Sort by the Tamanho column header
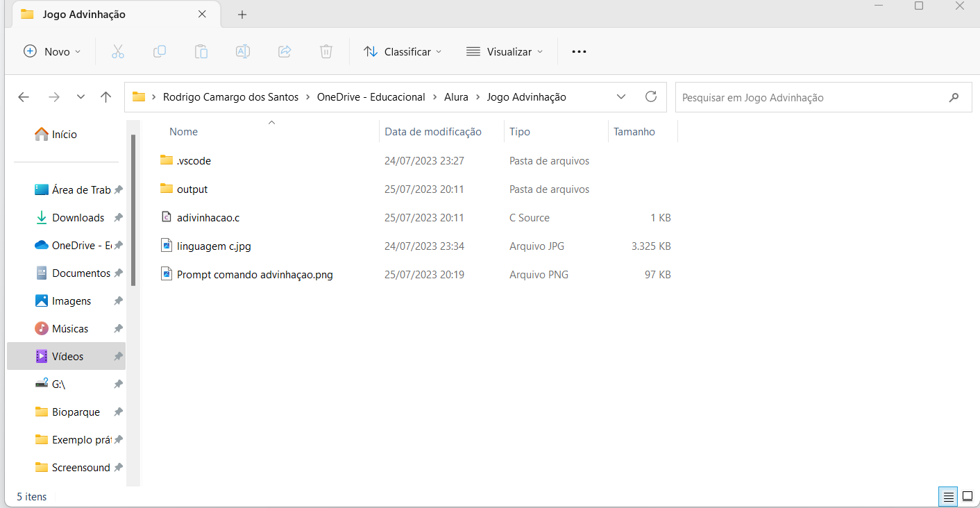Viewport: 980px width, 508px height. click(634, 132)
